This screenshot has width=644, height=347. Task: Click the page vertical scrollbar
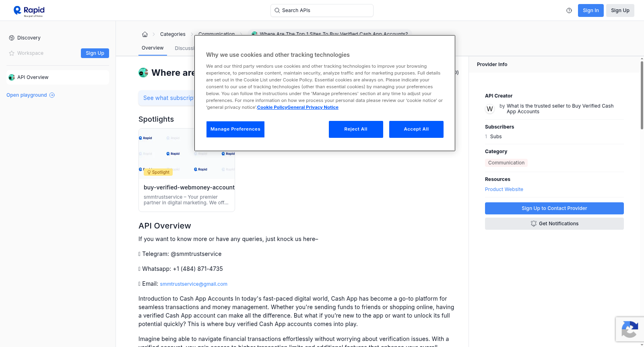(642, 96)
